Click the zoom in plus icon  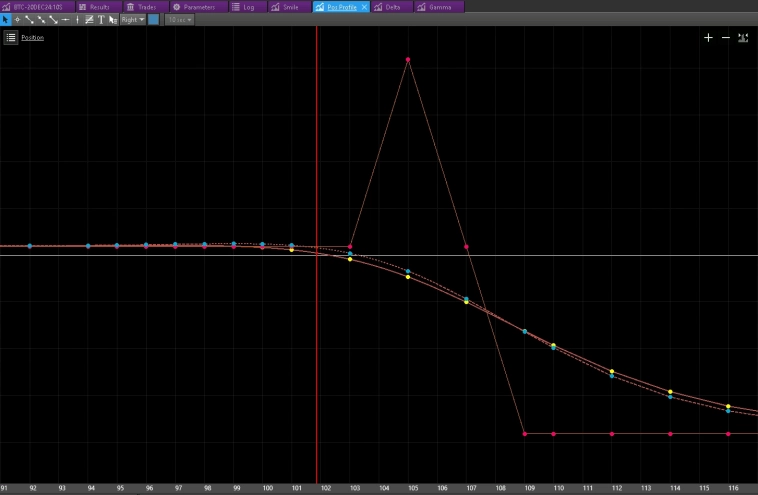[x=708, y=37]
